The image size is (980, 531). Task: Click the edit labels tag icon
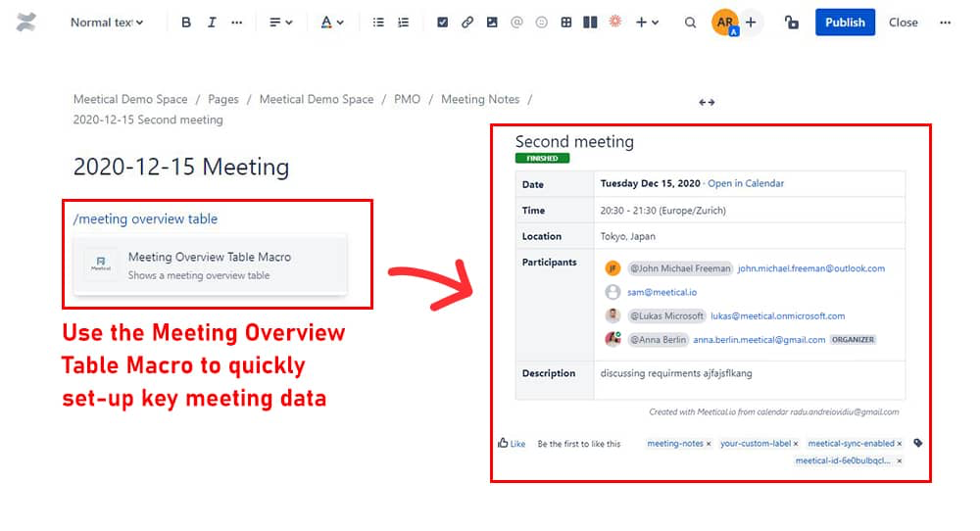[917, 443]
